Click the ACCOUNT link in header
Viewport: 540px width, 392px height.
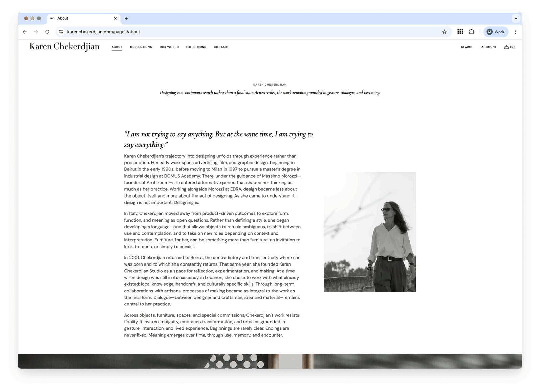click(489, 47)
